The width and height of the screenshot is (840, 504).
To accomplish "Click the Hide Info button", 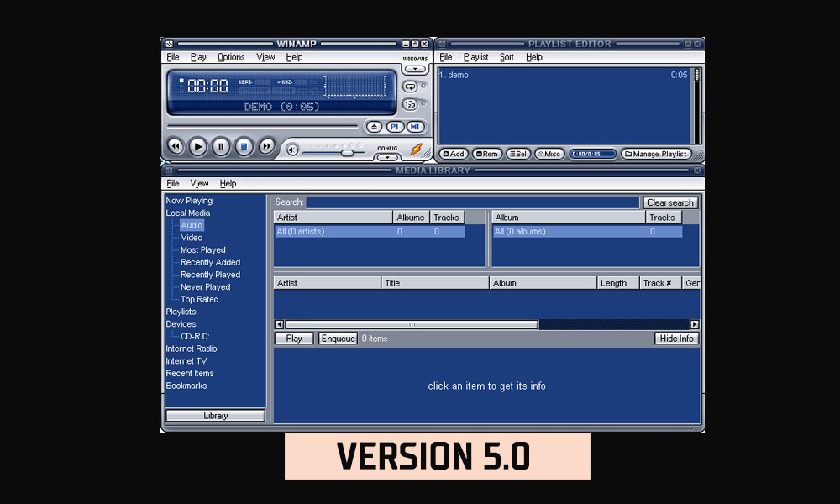I will click(676, 339).
